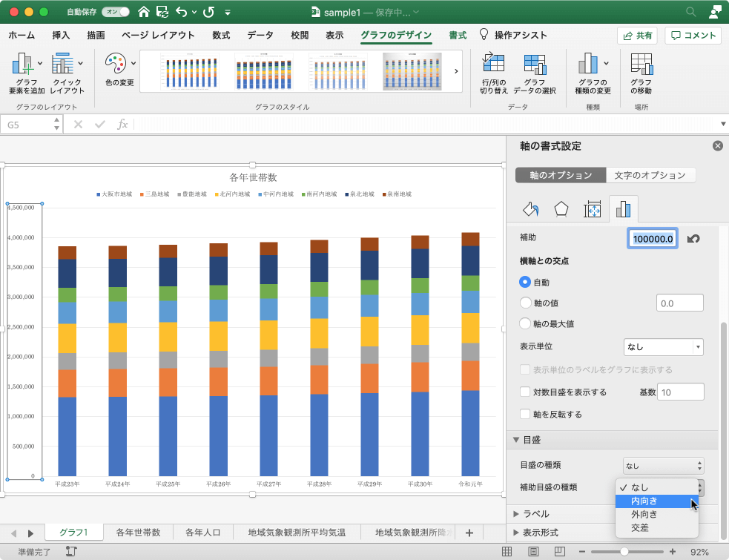
Task: Choose 外向き from the dropdown list
Action: (644, 514)
